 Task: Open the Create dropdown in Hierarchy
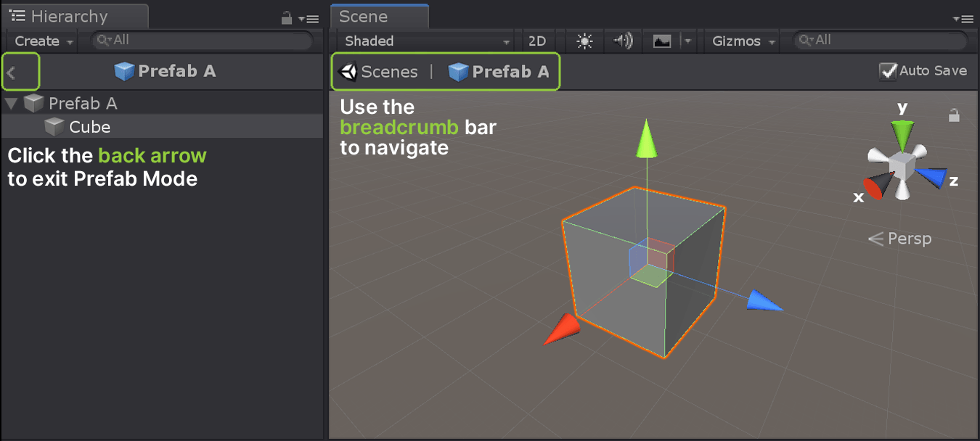point(44,41)
